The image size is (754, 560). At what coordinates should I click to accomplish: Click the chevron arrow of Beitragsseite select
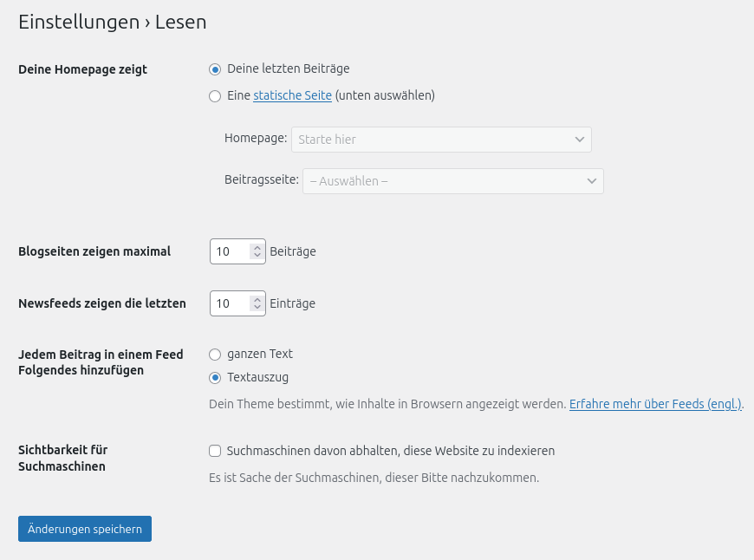(592, 181)
